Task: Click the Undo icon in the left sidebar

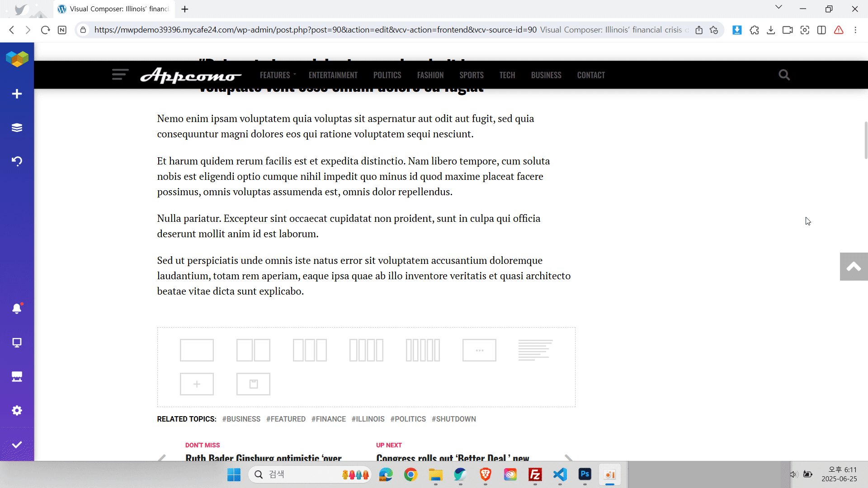Action: 17,161
